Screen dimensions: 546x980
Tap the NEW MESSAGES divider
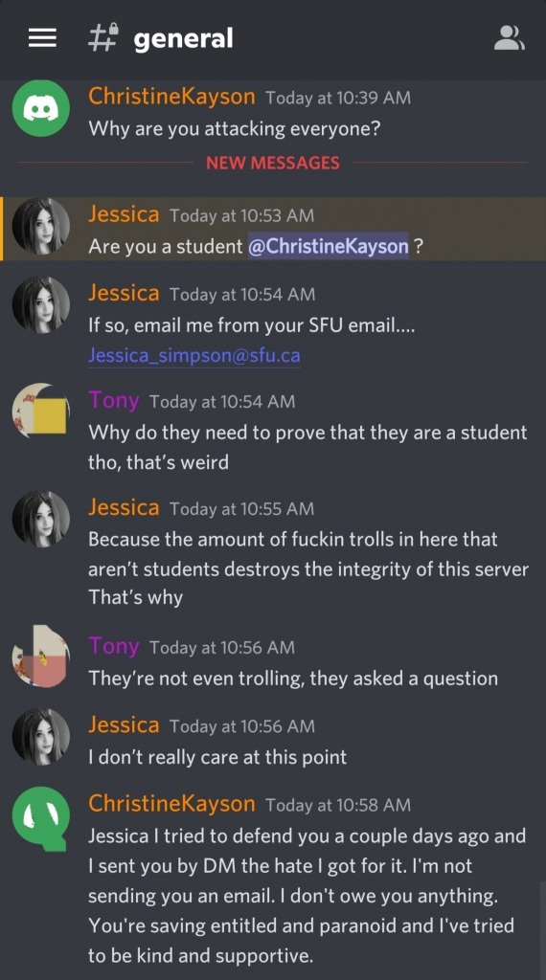pos(273,163)
